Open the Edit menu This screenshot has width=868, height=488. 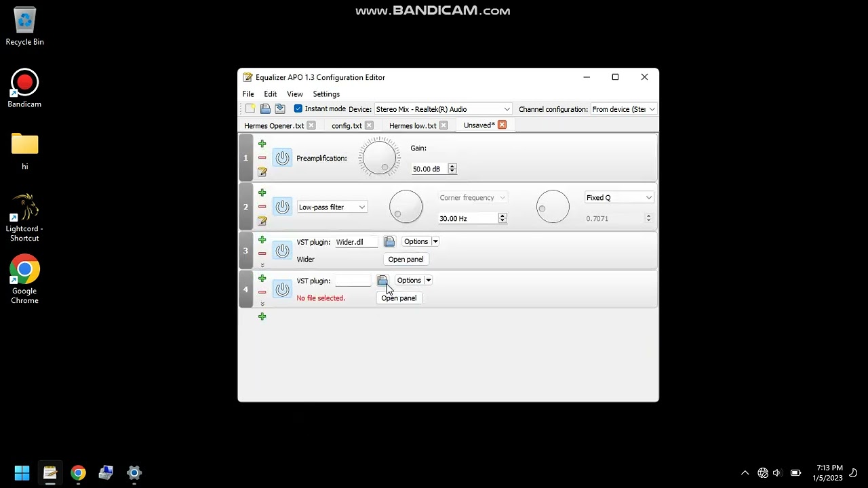(270, 94)
